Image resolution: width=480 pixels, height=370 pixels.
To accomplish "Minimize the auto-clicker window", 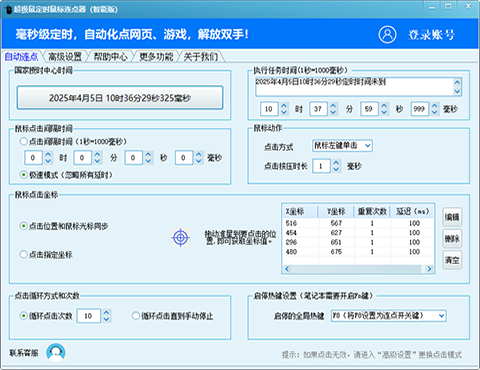I will [x=432, y=7].
